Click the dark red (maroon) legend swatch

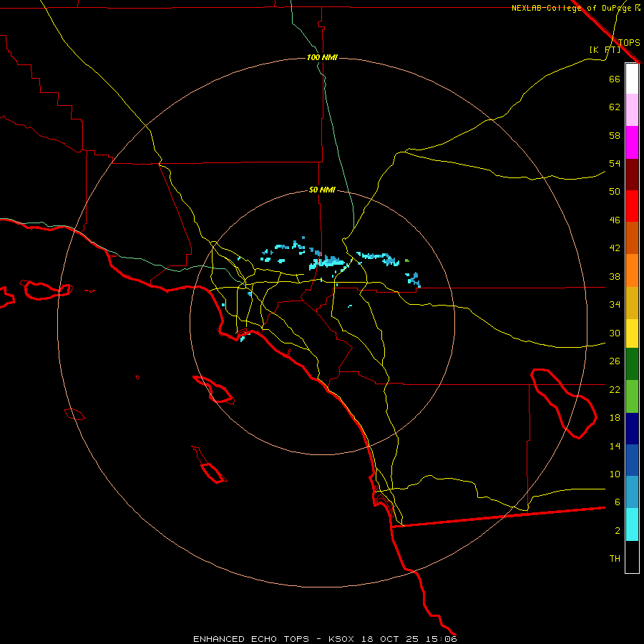632,175
